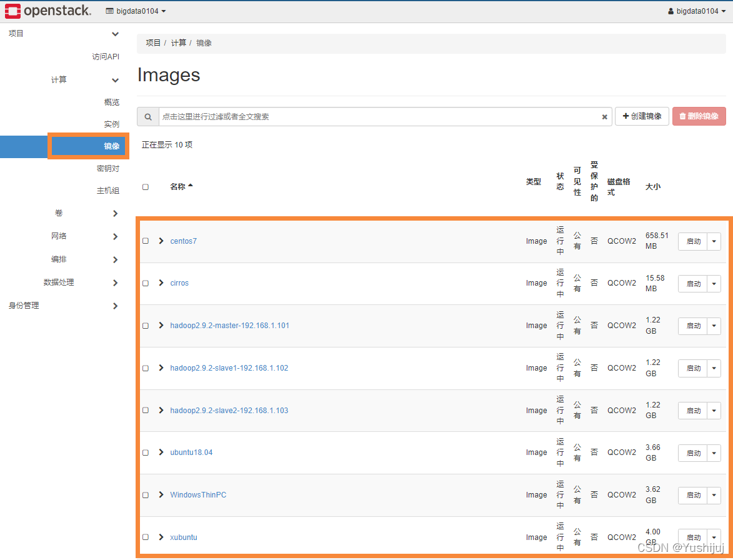Launch the hadoop2.9.2-slave1 image
Viewport: 733px width, 560px height.
tap(693, 368)
